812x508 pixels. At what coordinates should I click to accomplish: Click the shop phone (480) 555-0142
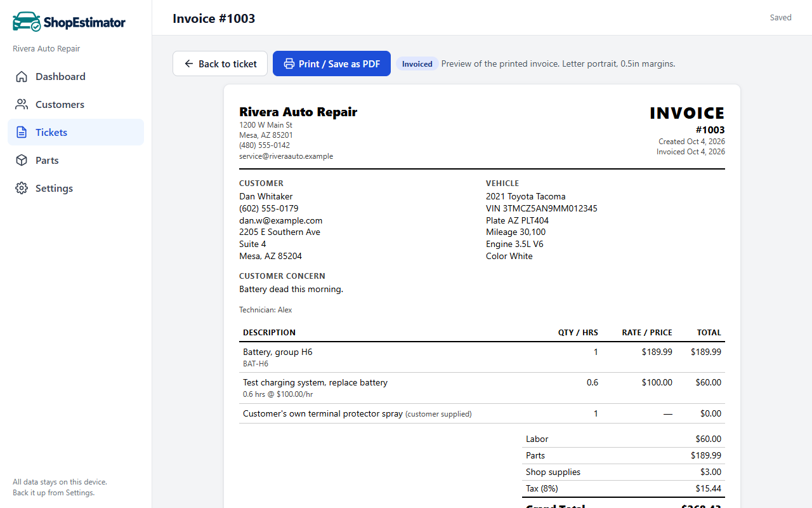pyautogui.click(x=265, y=145)
